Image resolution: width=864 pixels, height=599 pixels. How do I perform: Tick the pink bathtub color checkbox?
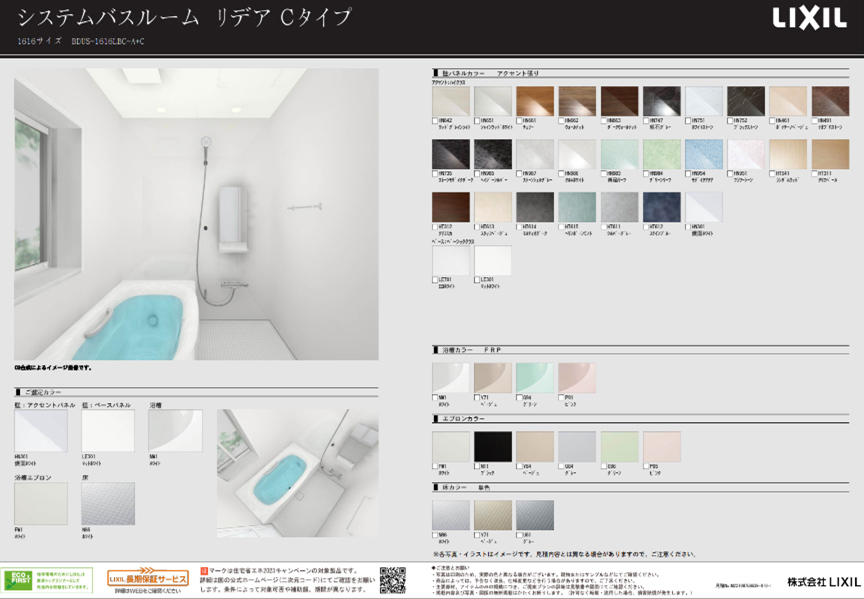point(561,397)
